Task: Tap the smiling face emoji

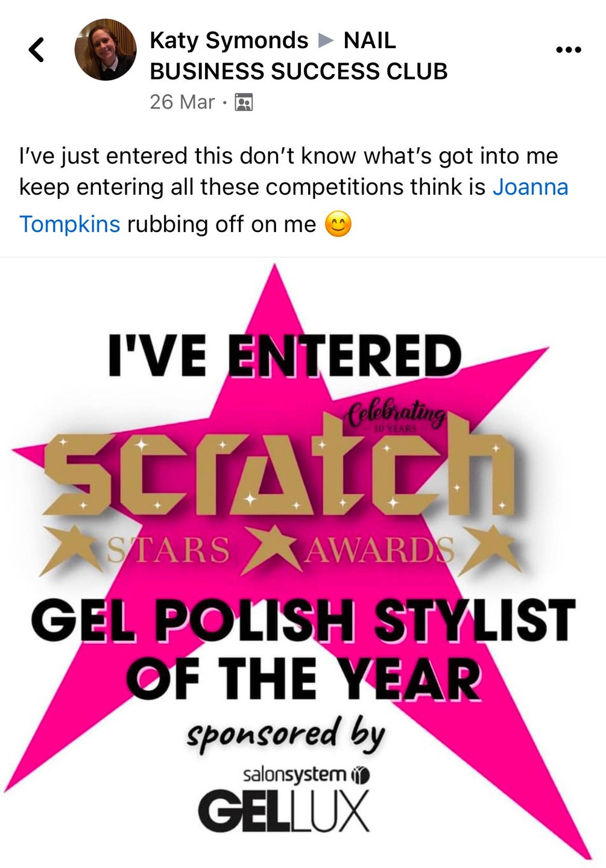Action: (x=338, y=225)
